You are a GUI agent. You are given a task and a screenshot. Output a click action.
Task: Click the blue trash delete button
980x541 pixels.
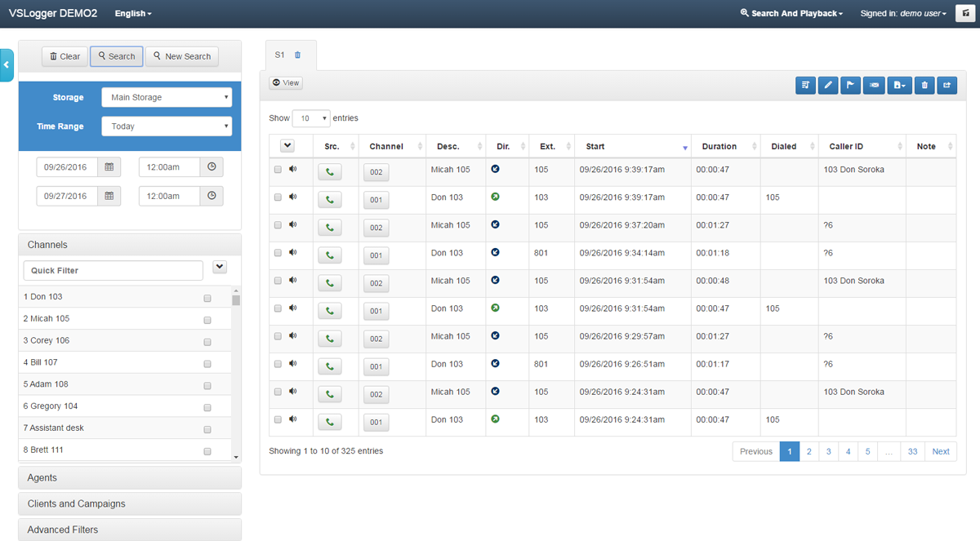[924, 85]
